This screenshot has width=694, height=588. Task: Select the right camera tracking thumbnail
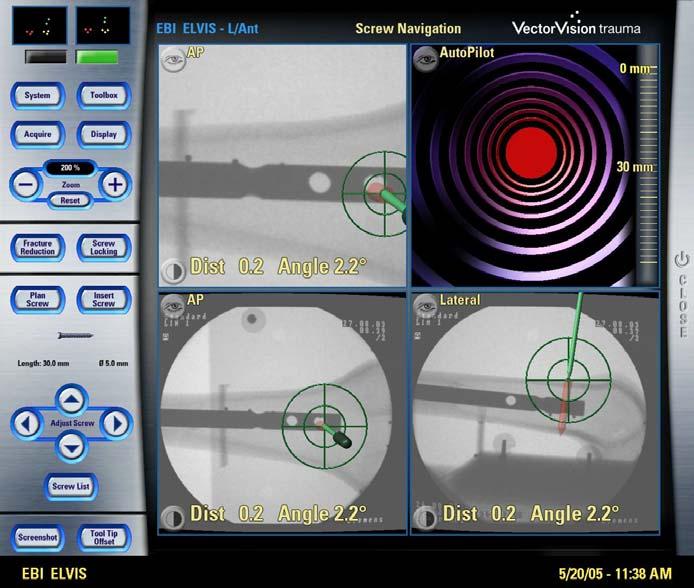coord(103,26)
